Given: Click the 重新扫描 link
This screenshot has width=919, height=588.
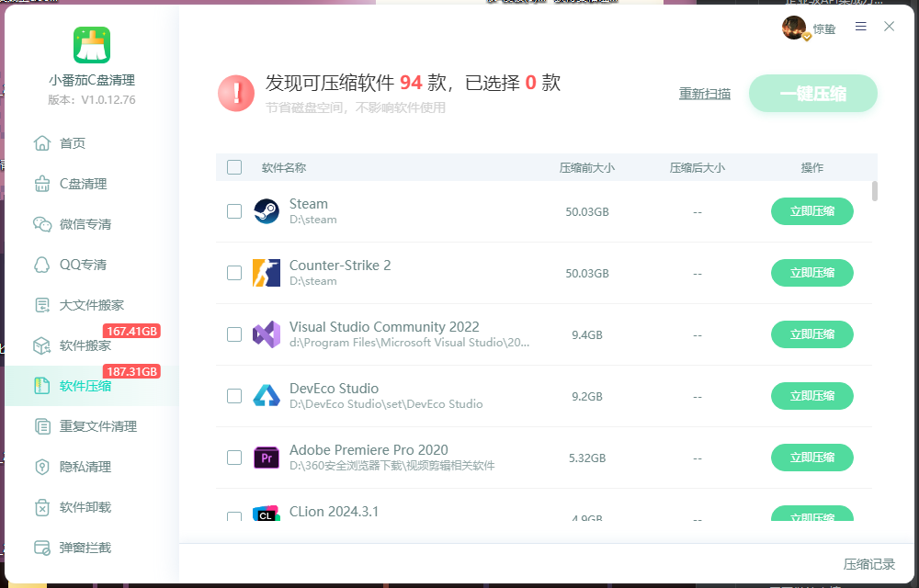Looking at the screenshot, I should (705, 93).
